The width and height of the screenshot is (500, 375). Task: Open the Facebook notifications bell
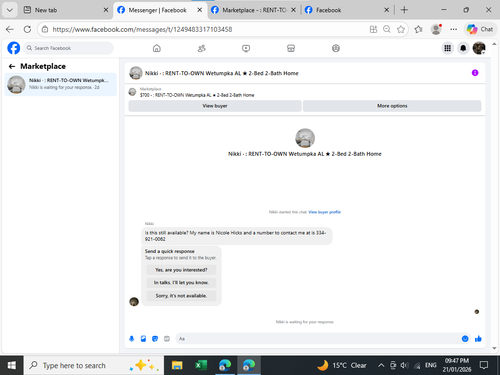(x=463, y=48)
